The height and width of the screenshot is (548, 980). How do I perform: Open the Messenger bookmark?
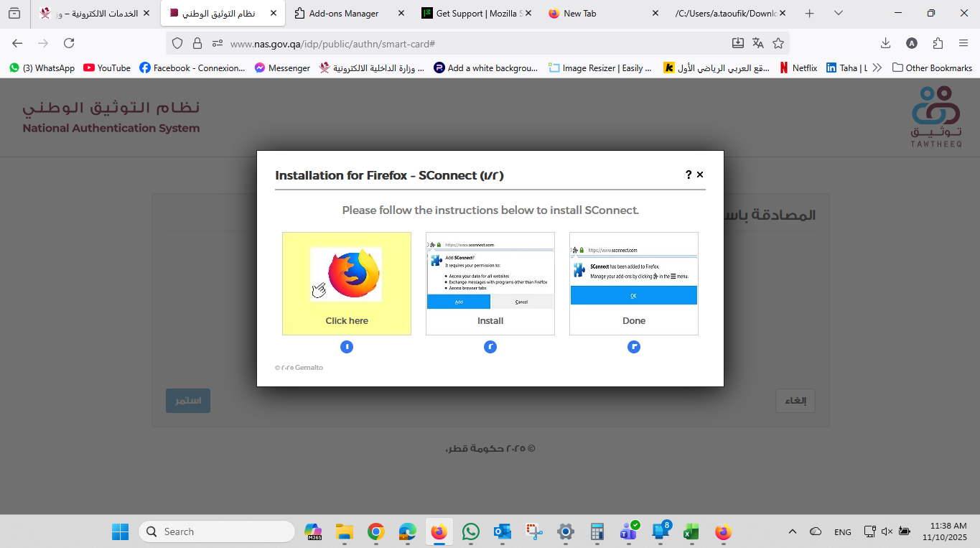[282, 68]
